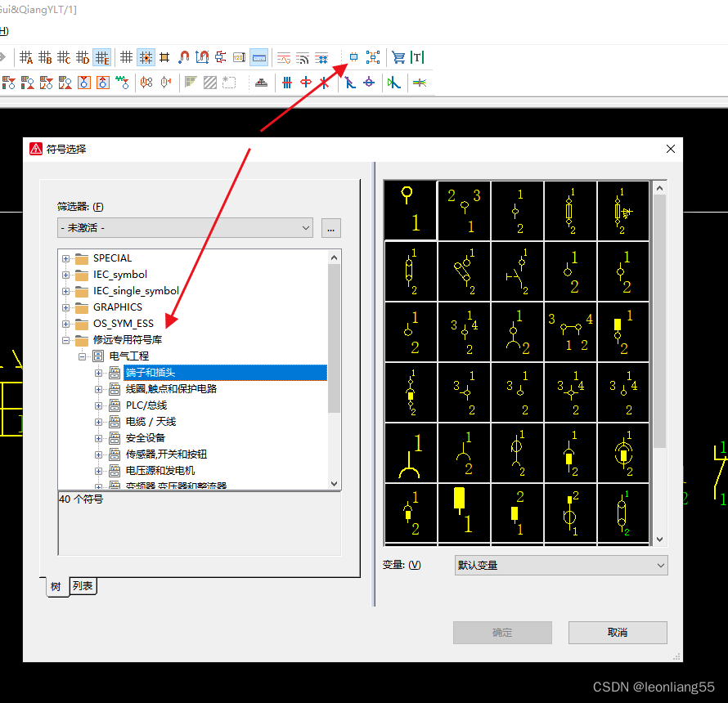Click the shopping cart toolbar icon
Screen dimensions: 728x703
pos(398,57)
